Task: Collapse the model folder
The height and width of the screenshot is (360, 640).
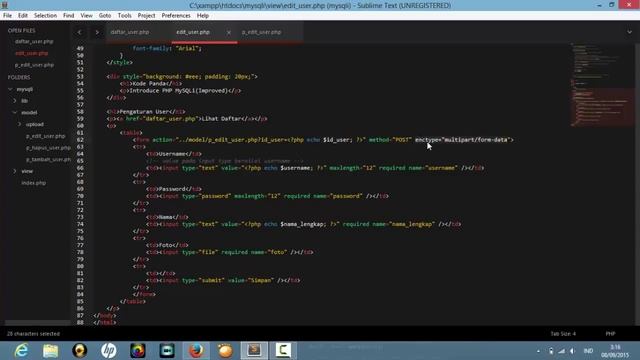Action: tap(15, 112)
